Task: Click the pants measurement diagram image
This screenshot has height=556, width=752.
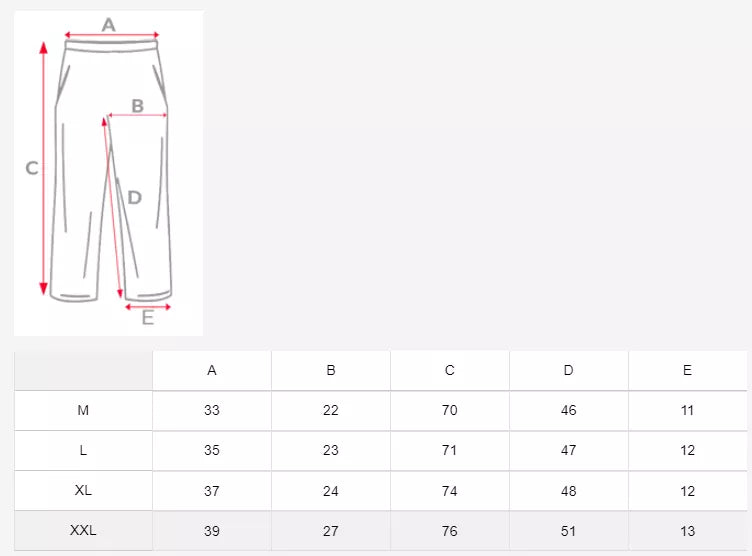Action: (x=108, y=172)
